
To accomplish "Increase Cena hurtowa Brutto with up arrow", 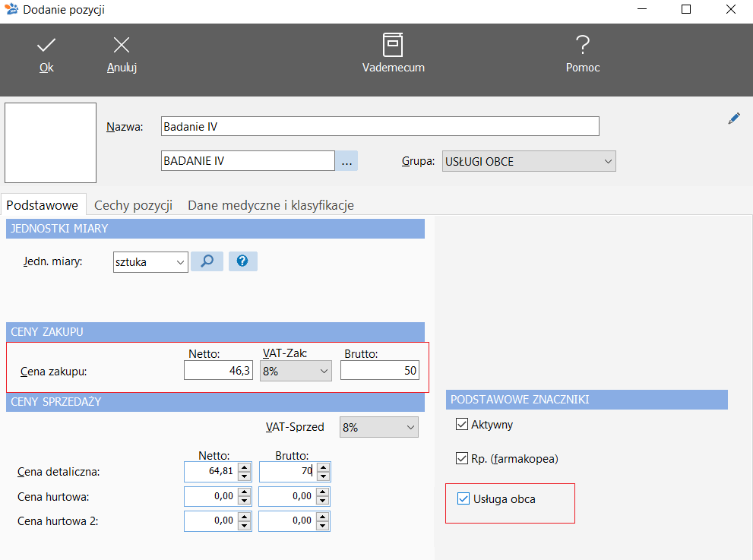I will tap(323, 492).
